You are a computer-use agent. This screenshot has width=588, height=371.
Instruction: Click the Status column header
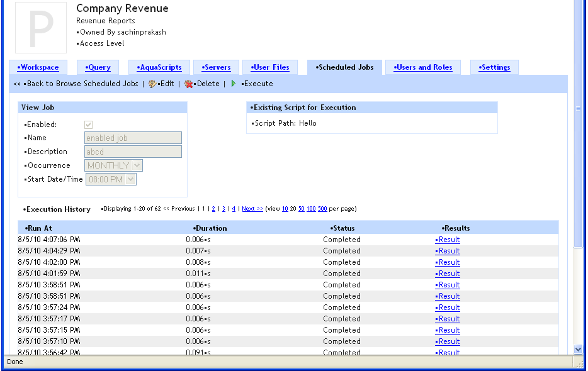pyautogui.click(x=342, y=228)
